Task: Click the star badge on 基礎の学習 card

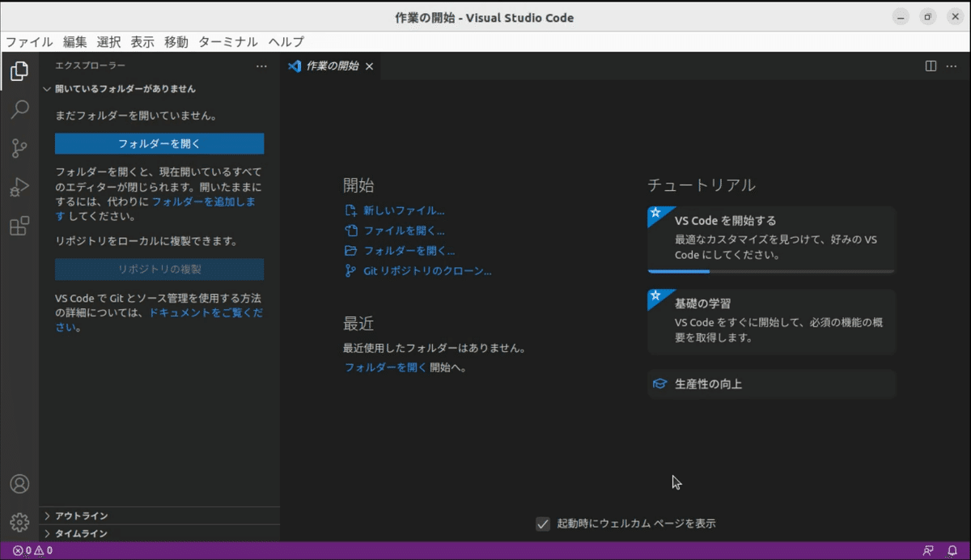Action: (x=656, y=296)
